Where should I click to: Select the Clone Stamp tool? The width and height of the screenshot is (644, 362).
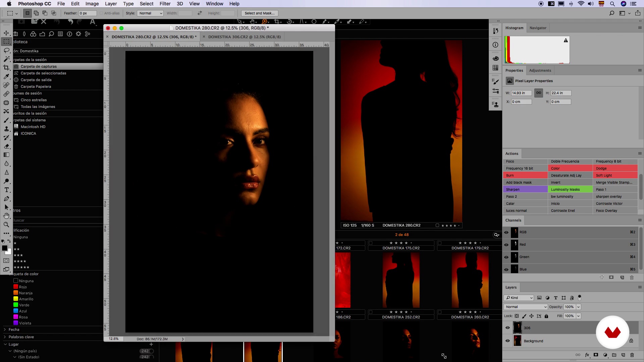[x=6, y=129]
